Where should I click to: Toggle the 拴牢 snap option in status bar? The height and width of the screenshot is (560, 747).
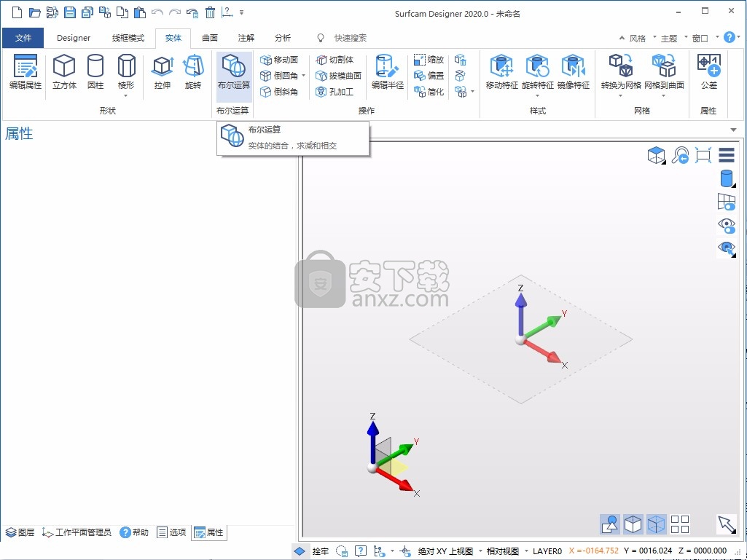point(320,551)
